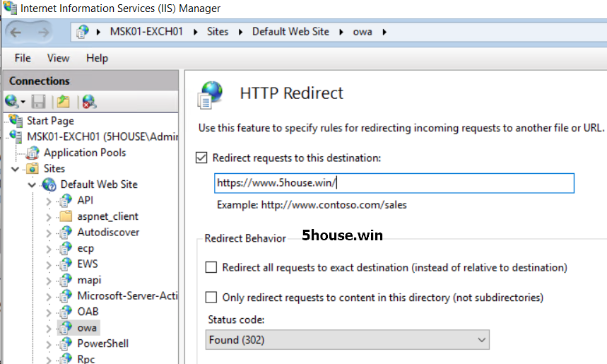Click the Back navigation arrow button
The image size is (607, 364).
click(17, 33)
